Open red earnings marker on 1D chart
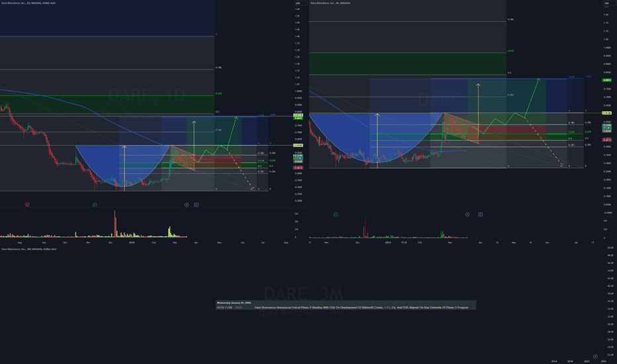Image resolution: width=617 pixels, height=364 pixels. coord(27,205)
